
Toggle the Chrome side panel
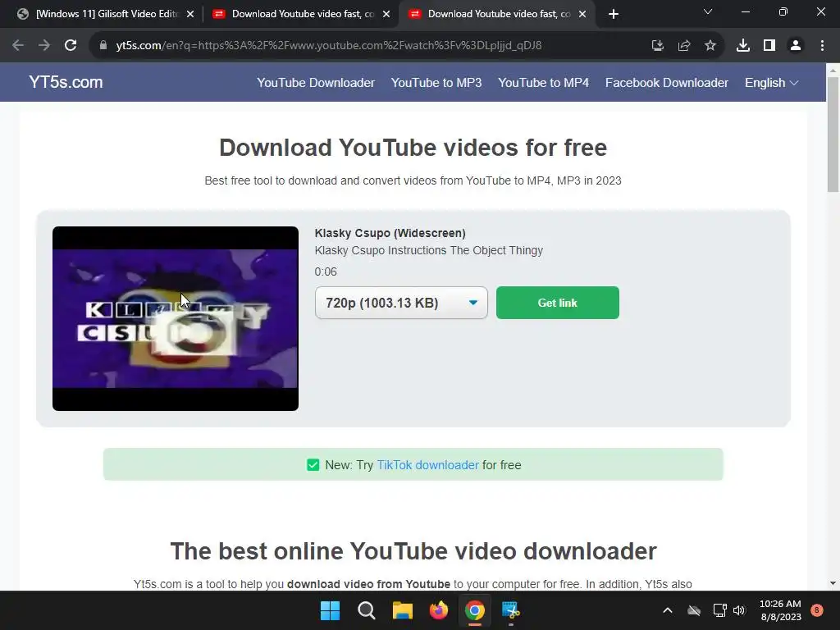pyautogui.click(x=769, y=46)
